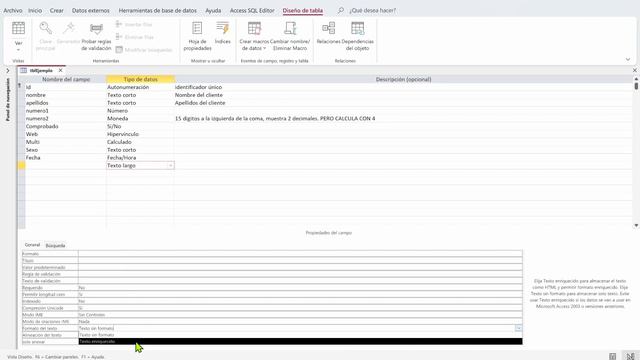Select the tblEjemplo document tab
This screenshot has height=360, width=640.
(41, 71)
